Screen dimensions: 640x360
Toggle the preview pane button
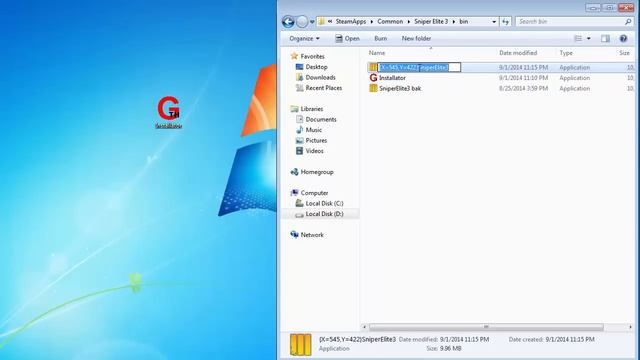pos(605,38)
